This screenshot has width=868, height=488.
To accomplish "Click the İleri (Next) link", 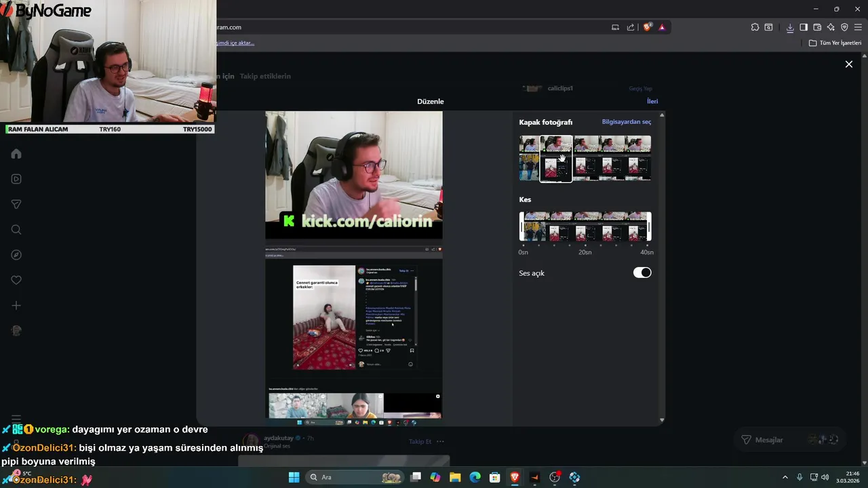I will tap(652, 101).
